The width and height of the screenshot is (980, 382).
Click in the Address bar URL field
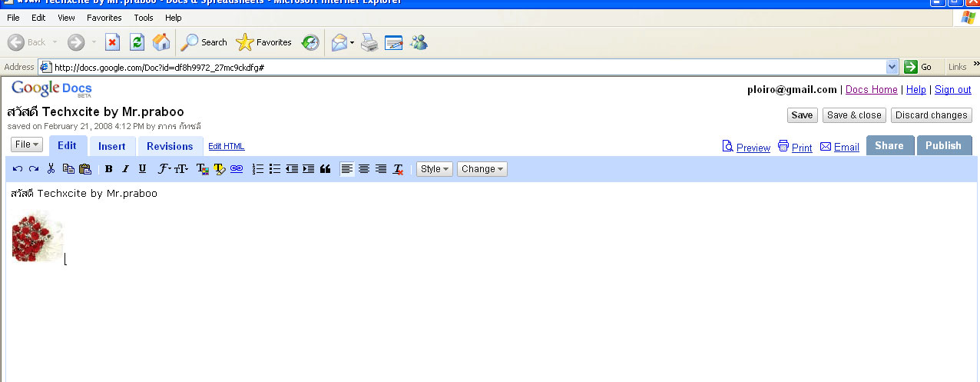(x=467, y=67)
